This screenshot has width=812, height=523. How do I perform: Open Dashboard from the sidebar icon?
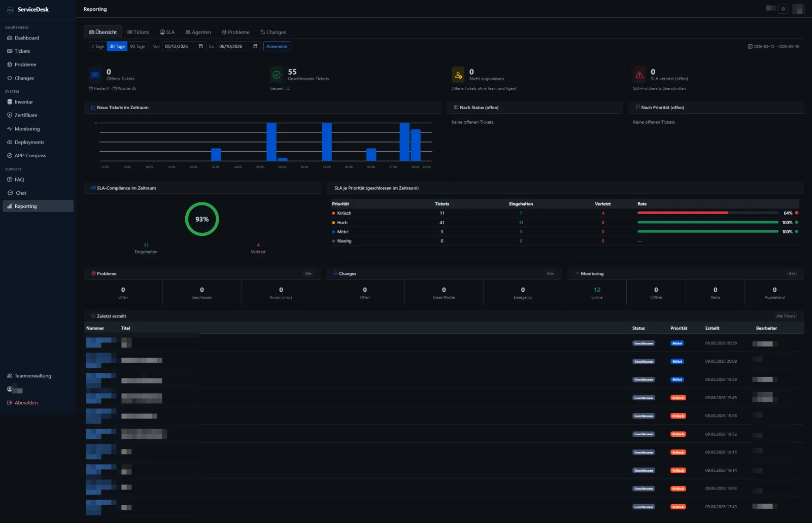pos(10,38)
